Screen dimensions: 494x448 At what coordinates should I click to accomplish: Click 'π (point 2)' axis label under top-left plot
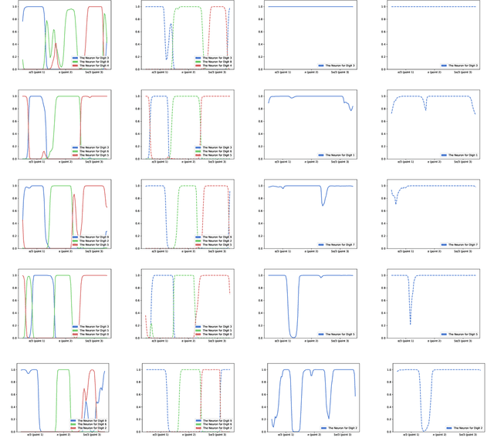[x=65, y=72]
